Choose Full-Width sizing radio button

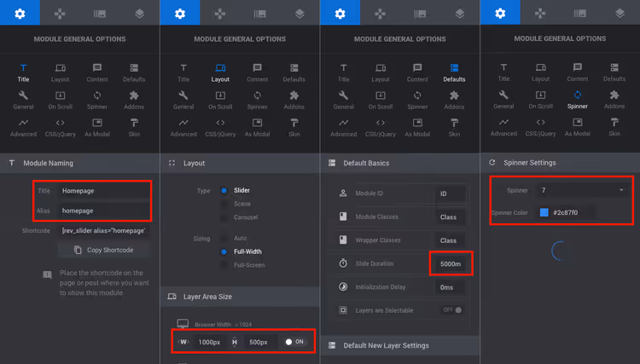[x=224, y=251]
